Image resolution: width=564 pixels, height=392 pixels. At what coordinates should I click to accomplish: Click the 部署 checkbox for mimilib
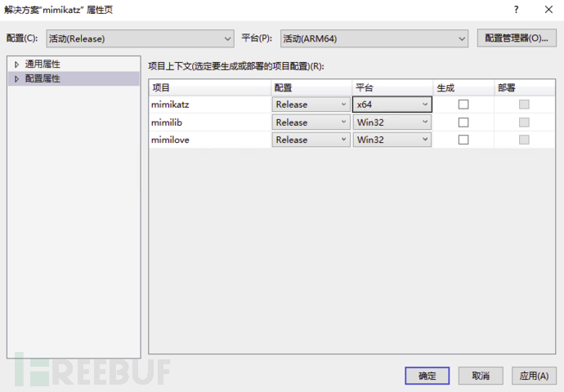point(524,122)
